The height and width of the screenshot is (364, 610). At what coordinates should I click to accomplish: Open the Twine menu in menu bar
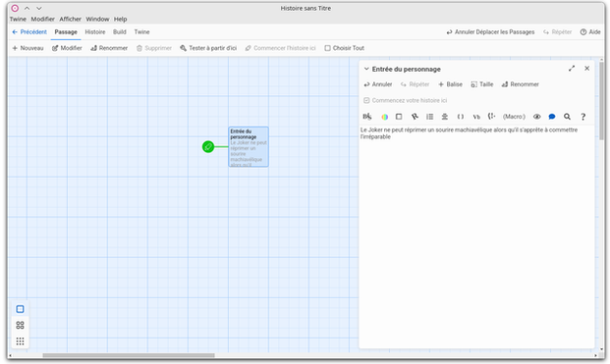[18, 19]
